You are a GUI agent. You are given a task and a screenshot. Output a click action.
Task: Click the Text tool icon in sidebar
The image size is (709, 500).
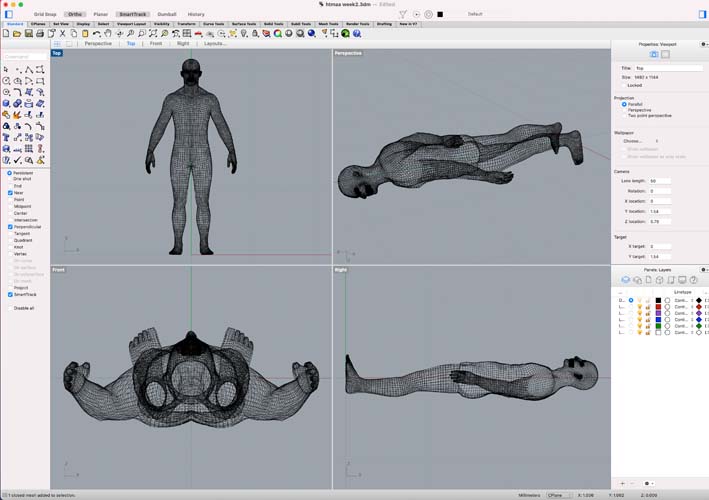point(6,137)
